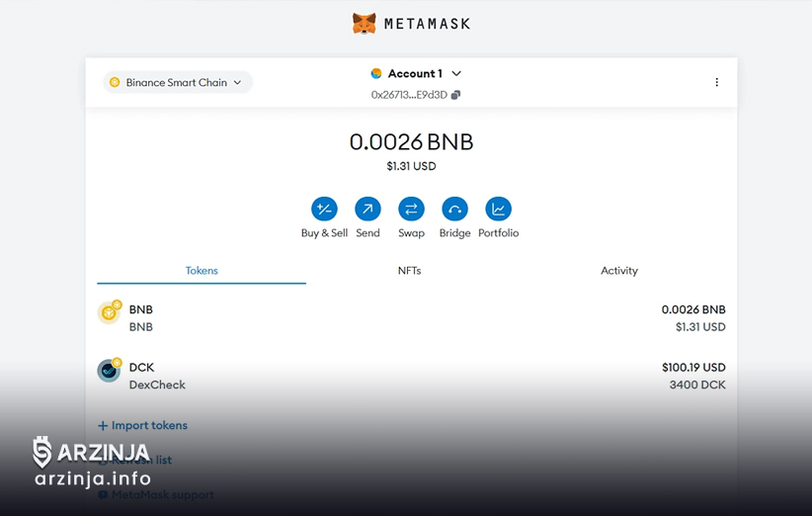812x516 pixels.
Task: Switch to the NFTs tab
Action: [409, 271]
